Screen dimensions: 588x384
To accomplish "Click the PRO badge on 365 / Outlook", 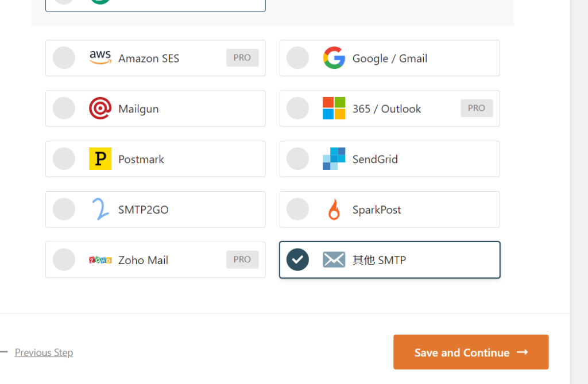I will [477, 108].
